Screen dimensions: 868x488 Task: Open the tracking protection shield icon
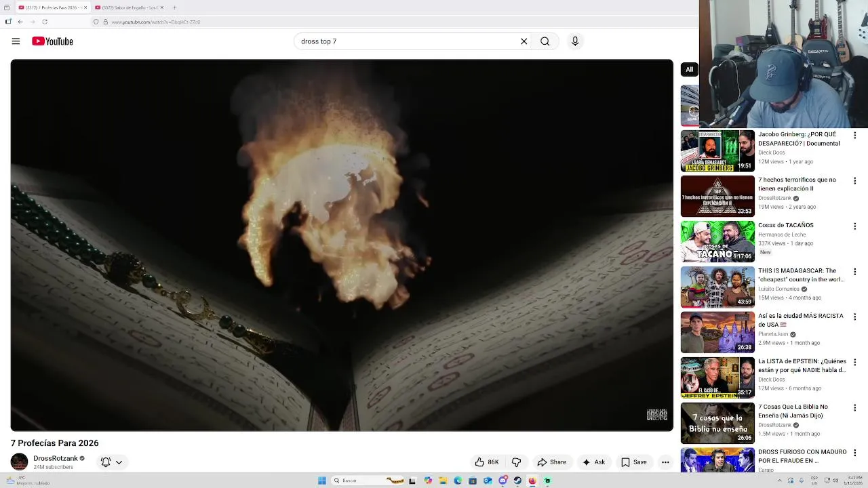(x=96, y=22)
